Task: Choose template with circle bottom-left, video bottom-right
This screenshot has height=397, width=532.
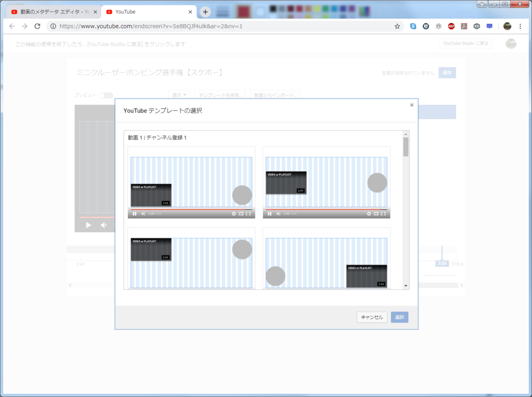Action: pos(326,258)
